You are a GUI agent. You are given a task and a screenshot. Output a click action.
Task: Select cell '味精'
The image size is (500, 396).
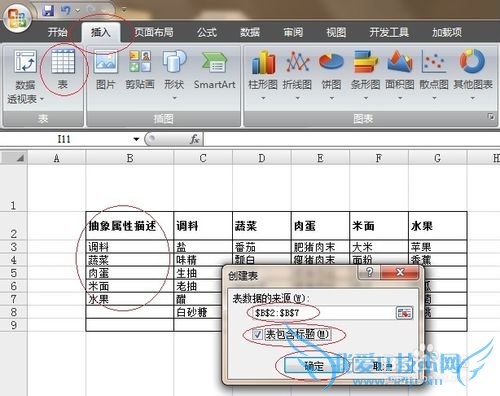(203, 260)
